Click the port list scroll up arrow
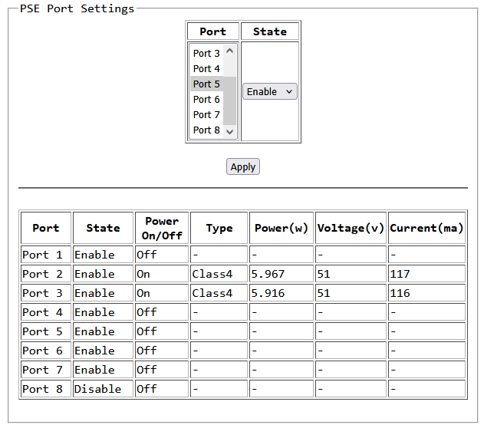The image size is (484, 448). point(229,51)
